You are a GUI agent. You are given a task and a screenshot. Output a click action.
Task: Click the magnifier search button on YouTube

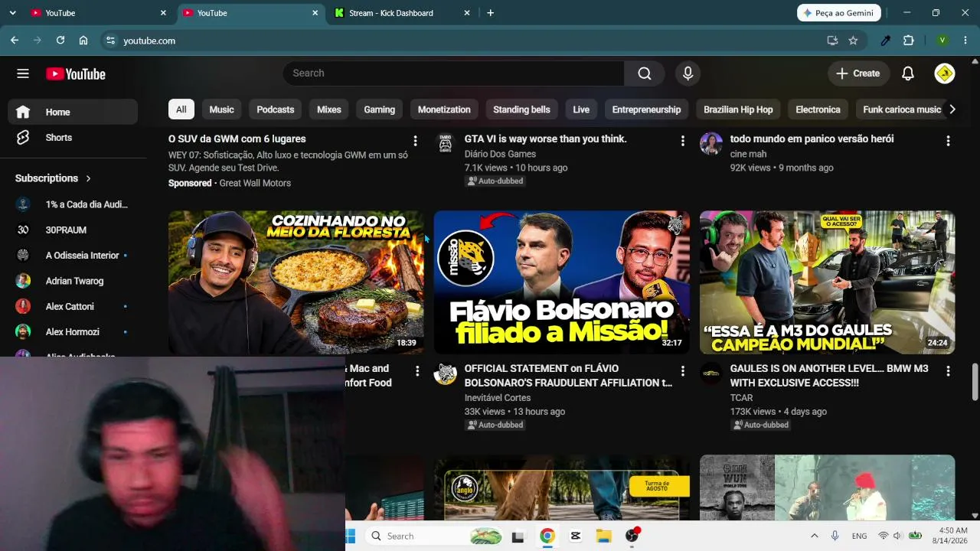point(645,73)
